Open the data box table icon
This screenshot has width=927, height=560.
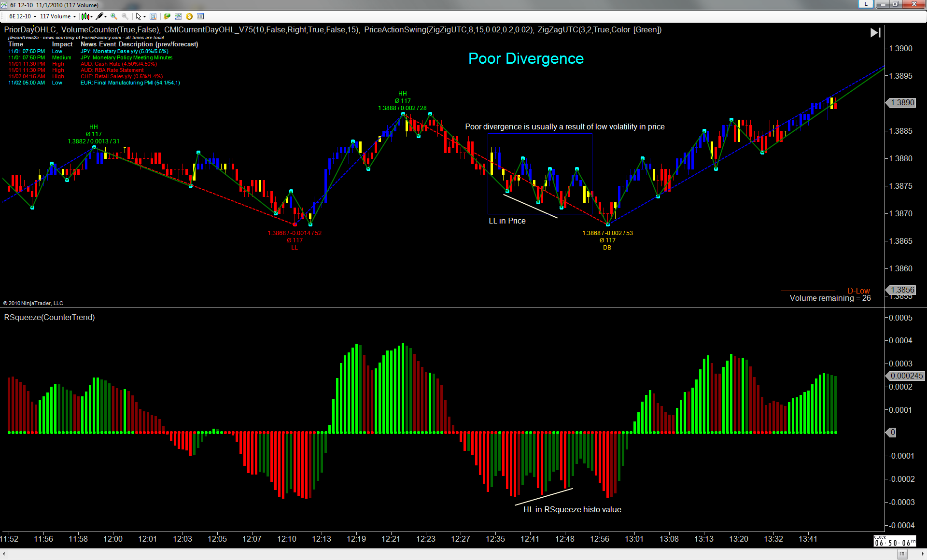(200, 16)
